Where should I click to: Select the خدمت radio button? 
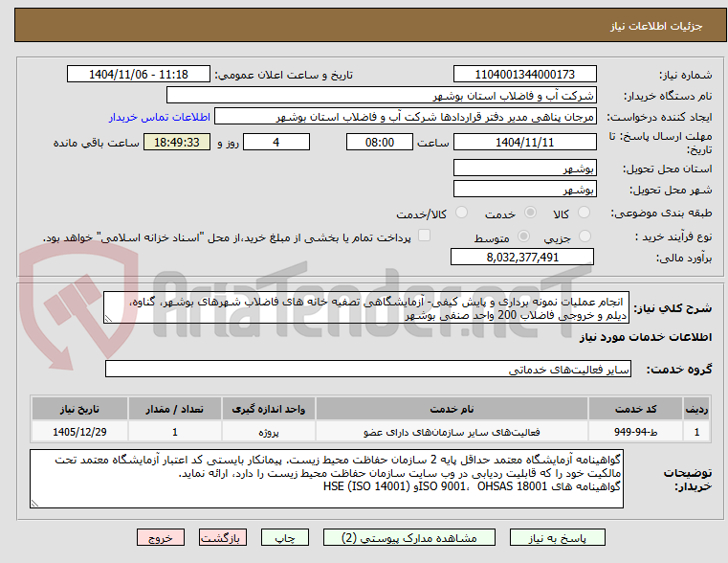(x=530, y=213)
